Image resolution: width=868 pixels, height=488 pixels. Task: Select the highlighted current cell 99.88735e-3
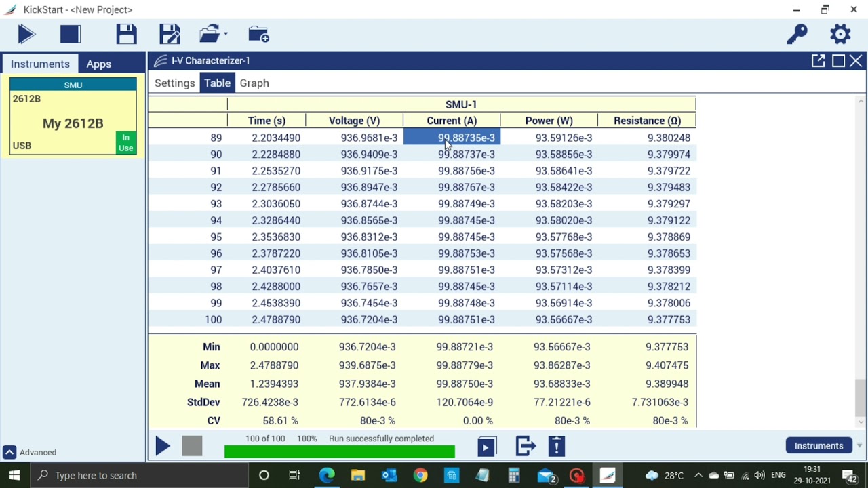pos(452,138)
